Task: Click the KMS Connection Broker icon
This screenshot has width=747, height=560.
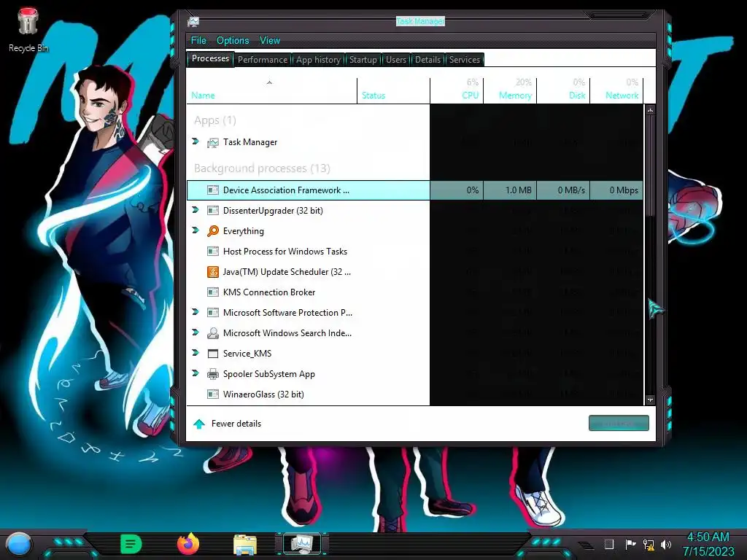Action: coord(212,292)
